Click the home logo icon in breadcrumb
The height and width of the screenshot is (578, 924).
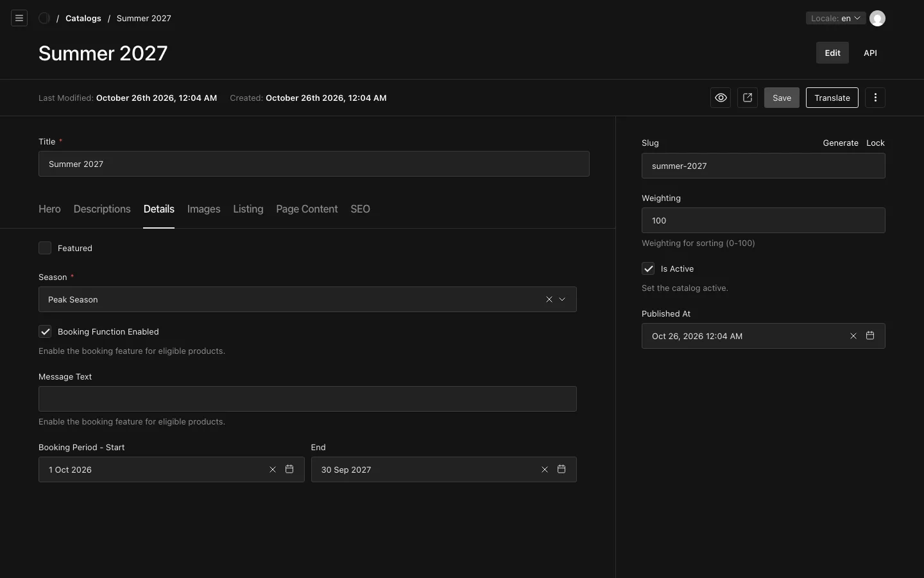(x=44, y=18)
